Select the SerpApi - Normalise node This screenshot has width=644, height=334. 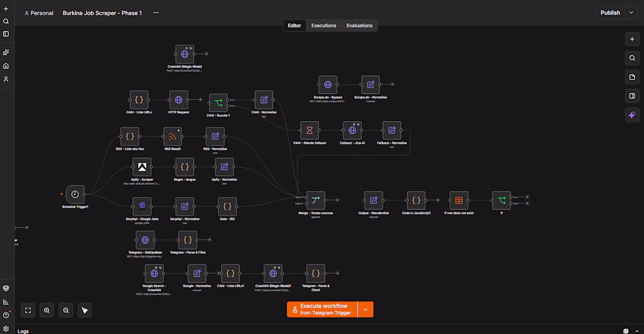click(x=185, y=206)
